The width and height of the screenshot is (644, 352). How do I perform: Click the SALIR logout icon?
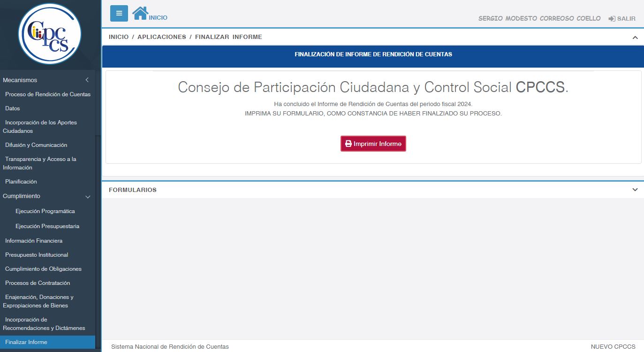pos(612,19)
